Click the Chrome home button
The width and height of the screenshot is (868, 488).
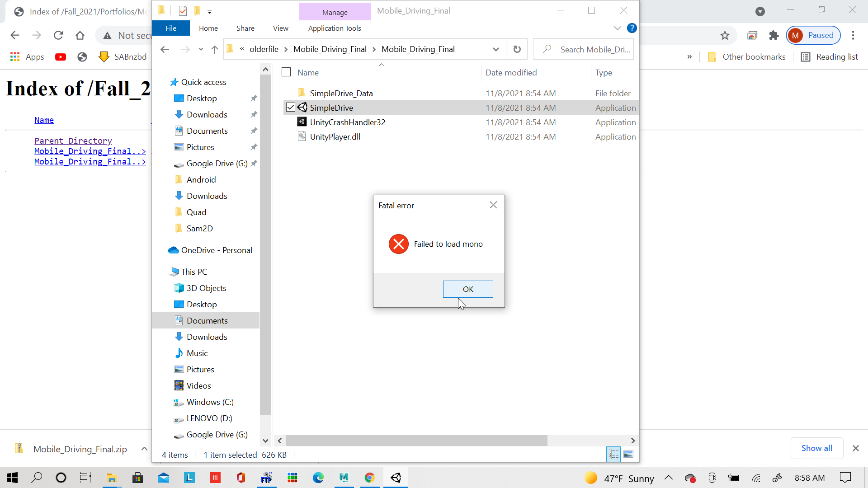click(80, 35)
